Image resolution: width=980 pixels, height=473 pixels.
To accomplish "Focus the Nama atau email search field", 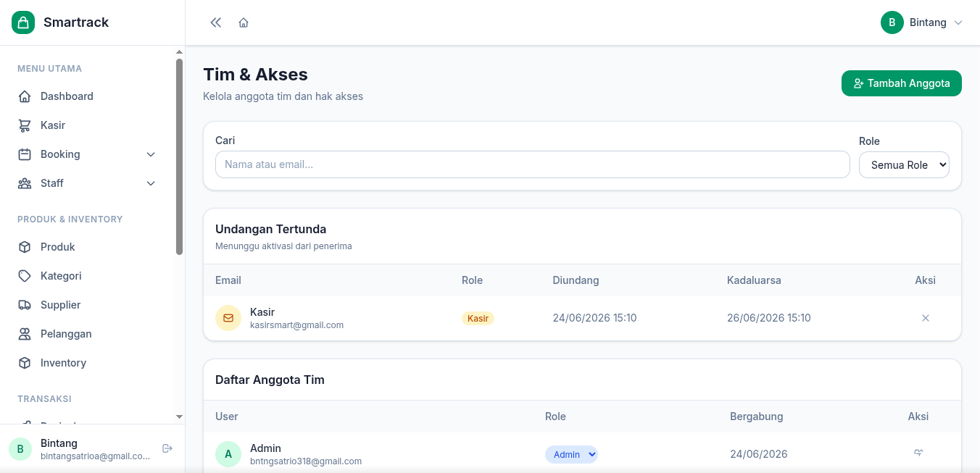I will (533, 164).
